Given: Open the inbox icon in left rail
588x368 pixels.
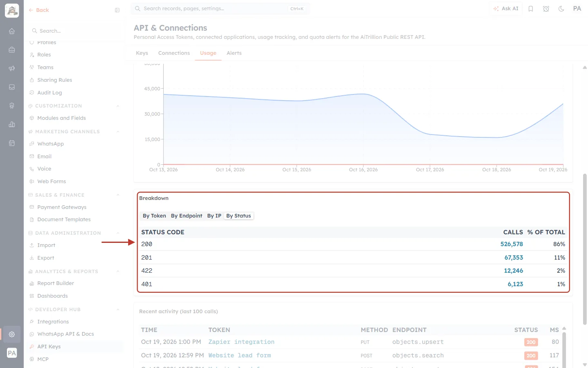Looking at the screenshot, I should pyautogui.click(x=12, y=87).
